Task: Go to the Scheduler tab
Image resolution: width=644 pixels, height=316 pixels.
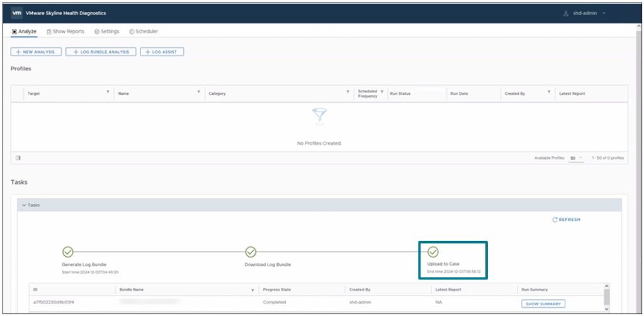Action: click(x=144, y=31)
